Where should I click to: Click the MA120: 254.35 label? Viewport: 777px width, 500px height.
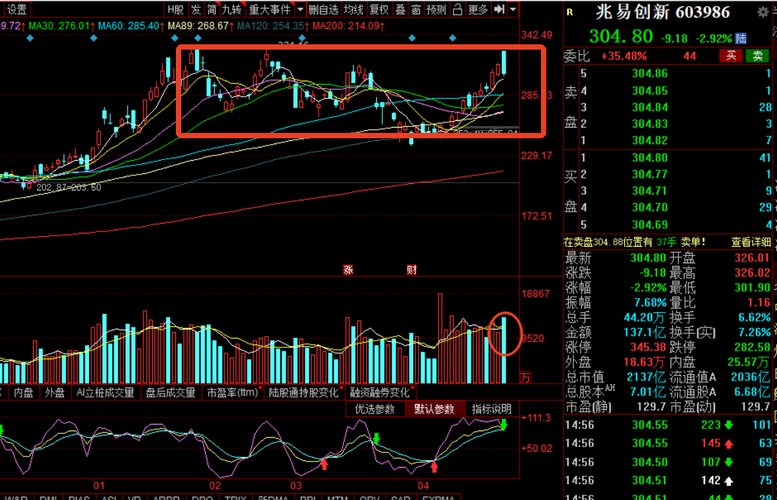click(x=271, y=26)
